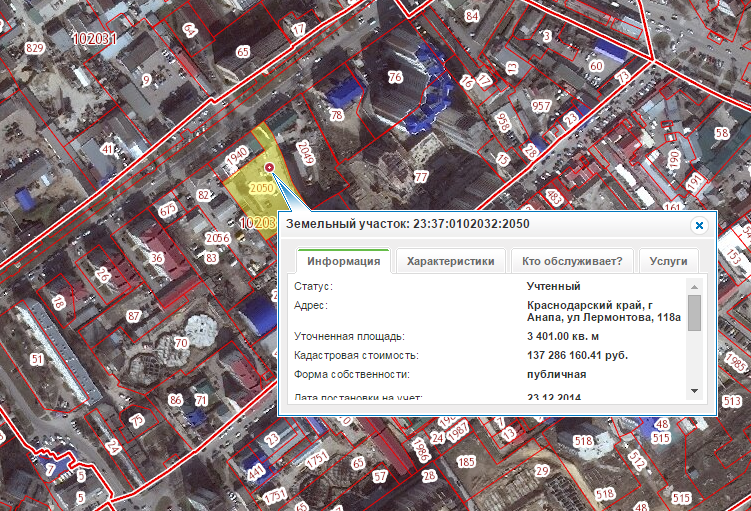The width and height of the screenshot is (751, 511).
Task: Pick the parcel labeled 77
Action: [x=420, y=177]
